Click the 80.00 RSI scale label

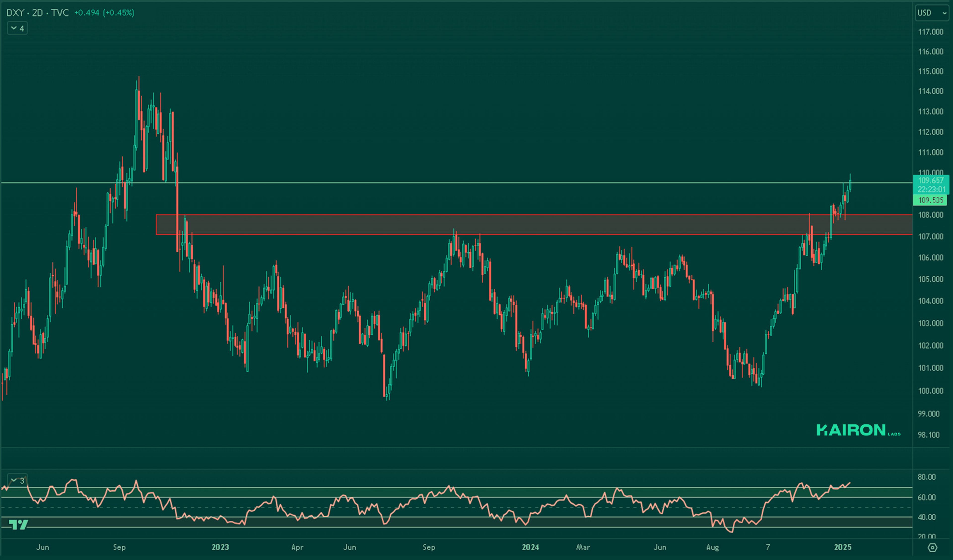pos(926,477)
